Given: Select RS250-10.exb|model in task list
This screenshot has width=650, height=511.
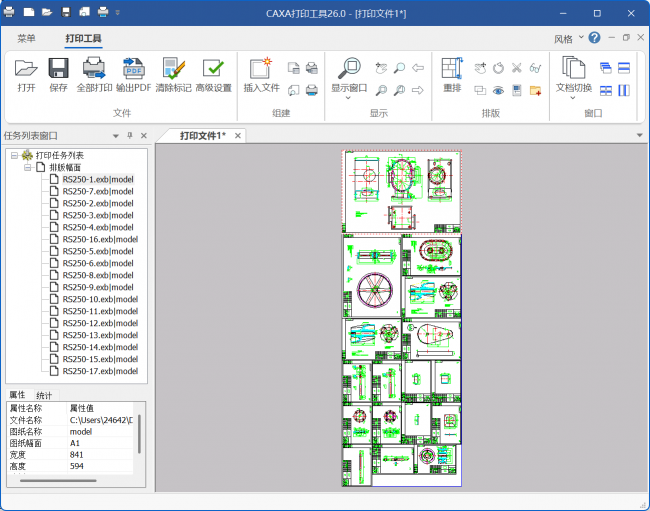Looking at the screenshot, I should (x=100, y=299).
